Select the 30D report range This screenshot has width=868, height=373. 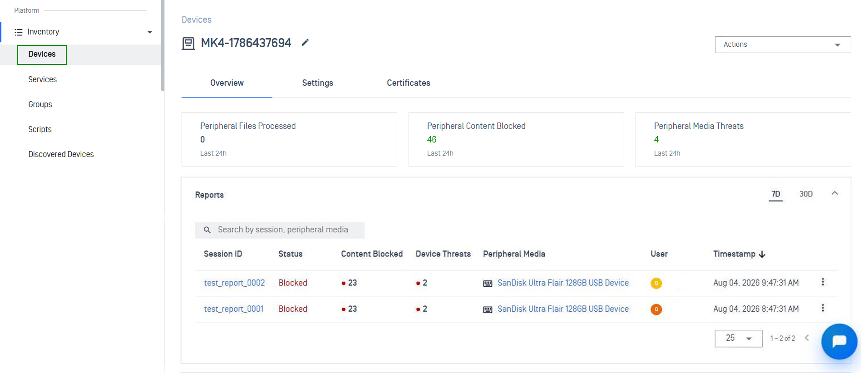[x=806, y=194]
